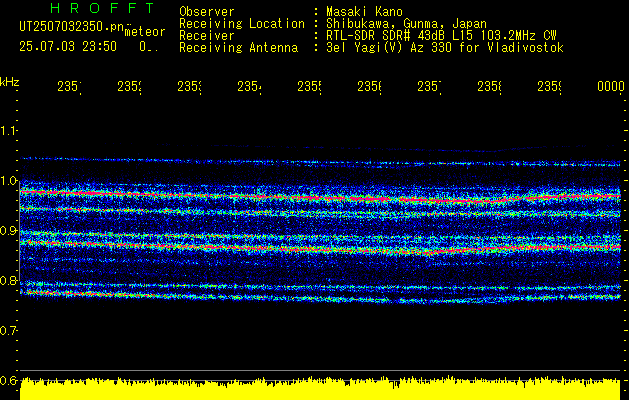Click the 'Receiver' label
This screenshot has width=629, height=400.
click(207, 36)
